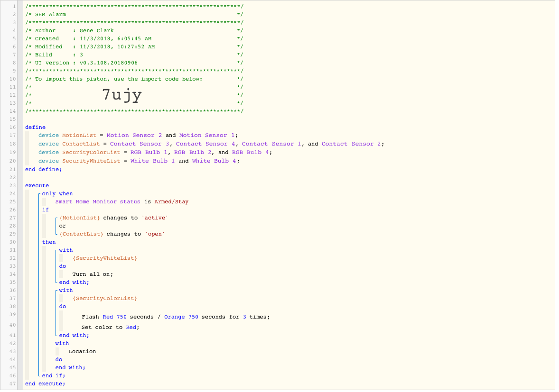The height and width of the screenshot is (392, 559).
Task: Click 'RGB Bulb 2' device
Action: click(193, 153)
